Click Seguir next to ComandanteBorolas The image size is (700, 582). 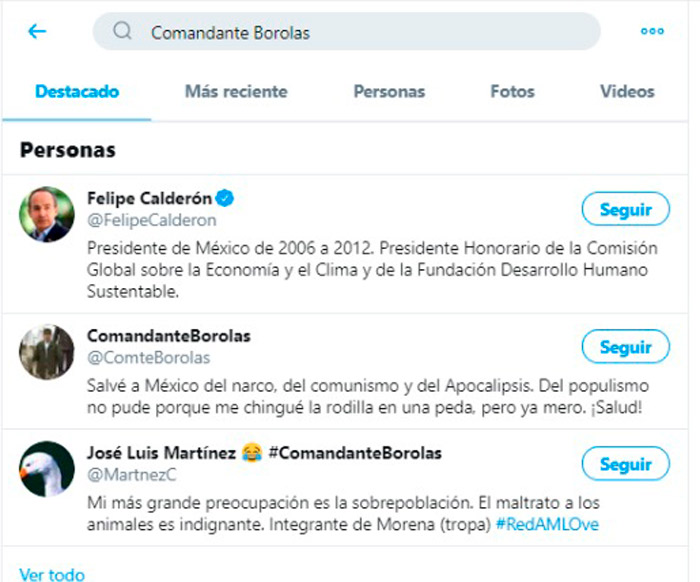pyautogui.click(x=625, y=347)
